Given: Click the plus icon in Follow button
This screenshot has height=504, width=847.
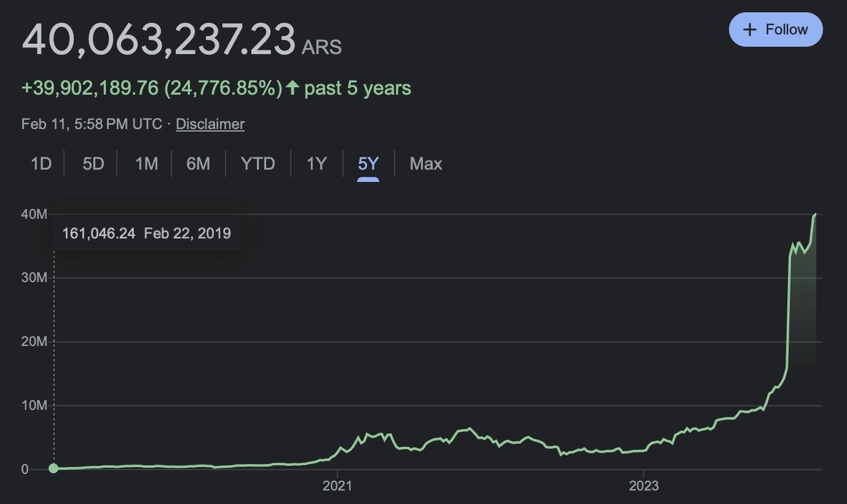Looking at the screenshot, I should coord(749,30).
